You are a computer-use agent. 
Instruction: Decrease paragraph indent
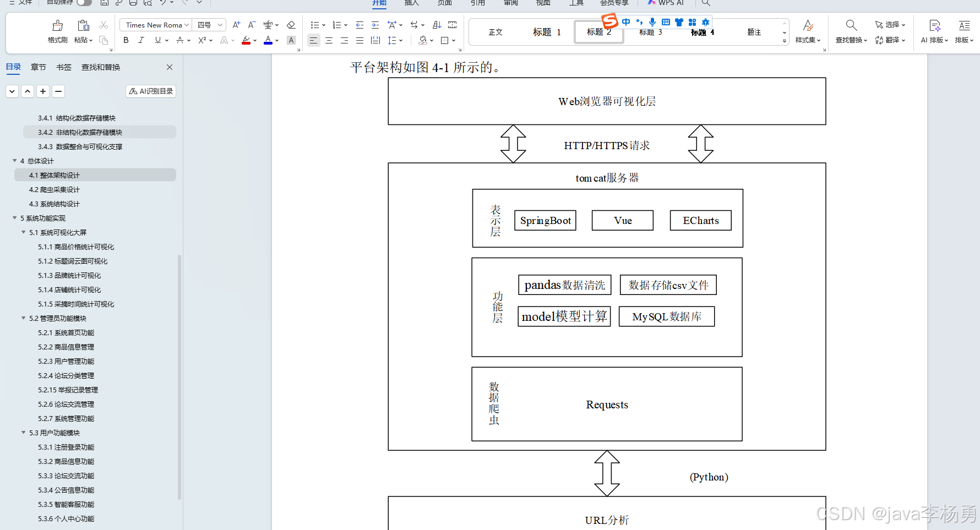[360, 25]
